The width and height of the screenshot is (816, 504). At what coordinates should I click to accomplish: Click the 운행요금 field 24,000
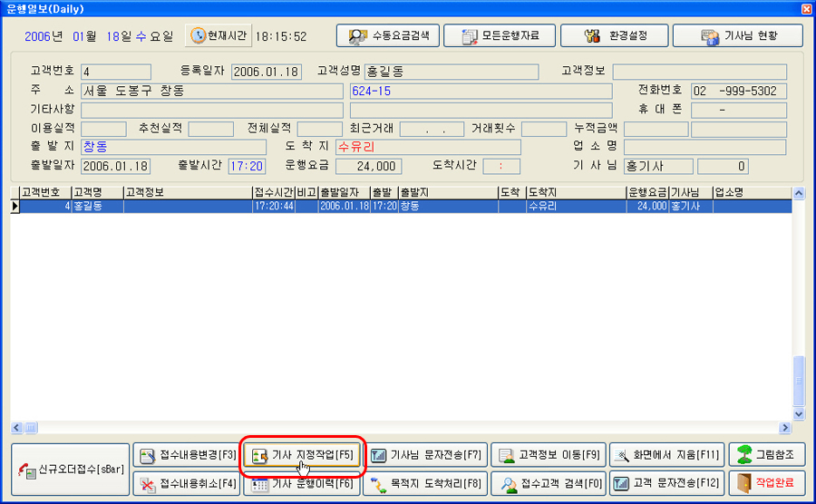coord(368,166)
